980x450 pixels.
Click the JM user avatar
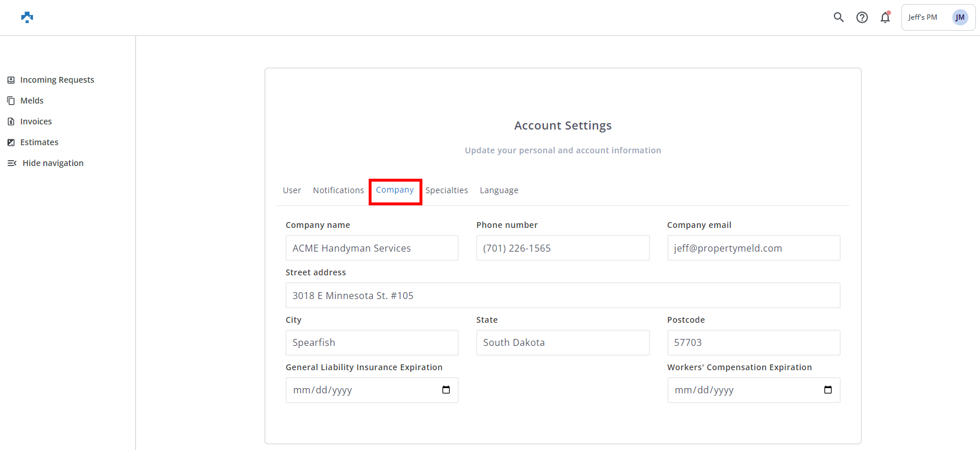click(960, 17)
